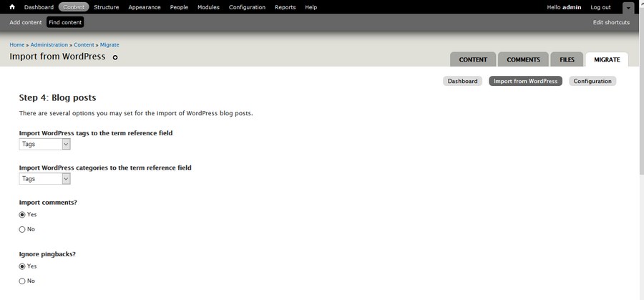Open the Structure menu
The height and width of the screenshot is (300, 644).
(x=107, y=7)
